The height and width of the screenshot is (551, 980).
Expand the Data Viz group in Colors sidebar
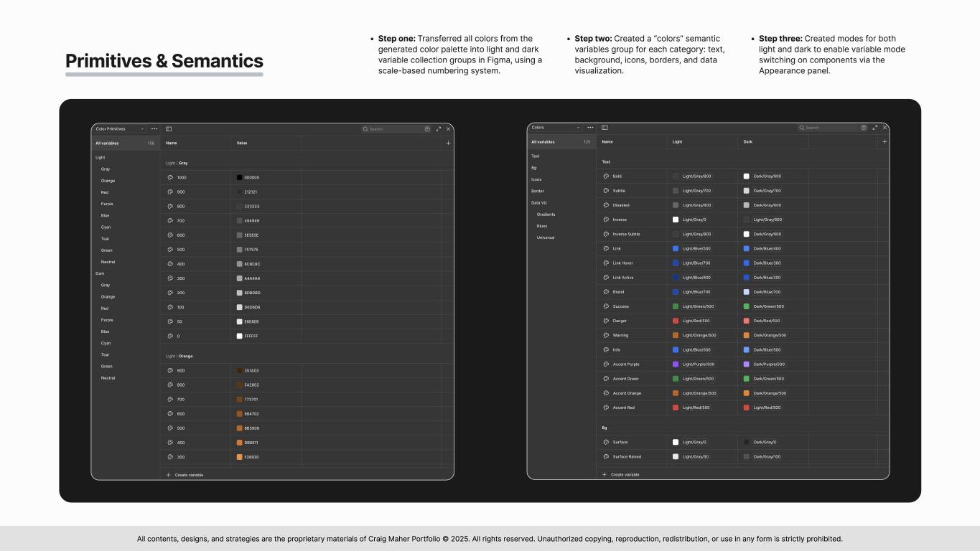tap(539, 202)
